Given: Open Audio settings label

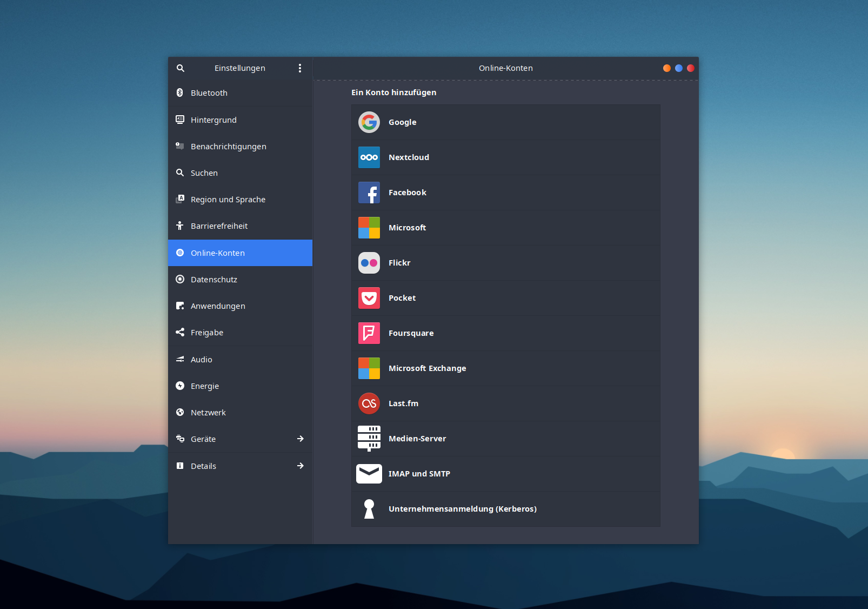Looking at the screenshot, I should [x=202, y=359].
